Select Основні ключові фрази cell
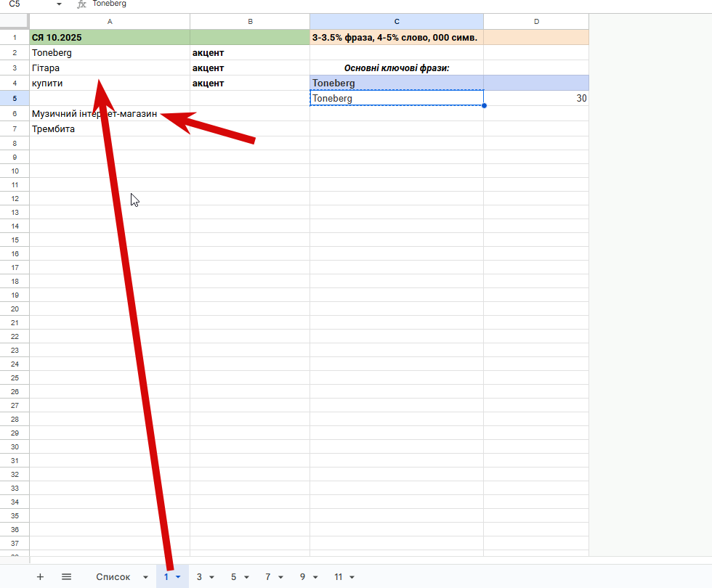Screen dimensions: 712x588 (397, 68)
